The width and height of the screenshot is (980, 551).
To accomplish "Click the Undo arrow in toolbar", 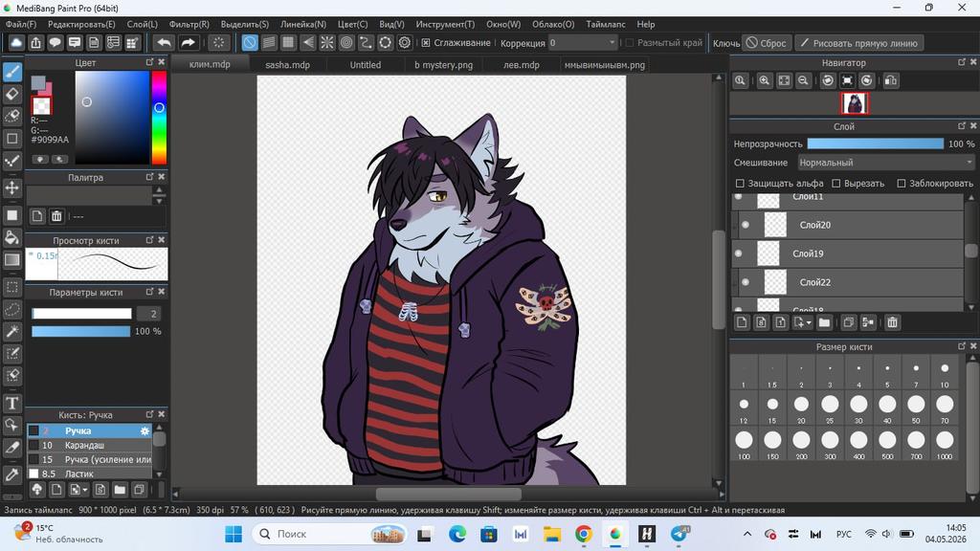I will [164, 42].
